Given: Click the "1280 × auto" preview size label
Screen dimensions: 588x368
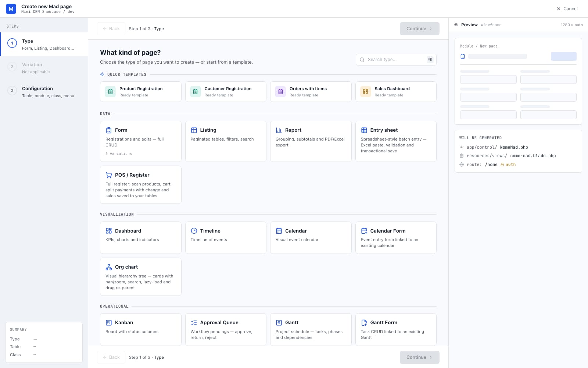Looking at the screenshot, I should coord(571,25).
